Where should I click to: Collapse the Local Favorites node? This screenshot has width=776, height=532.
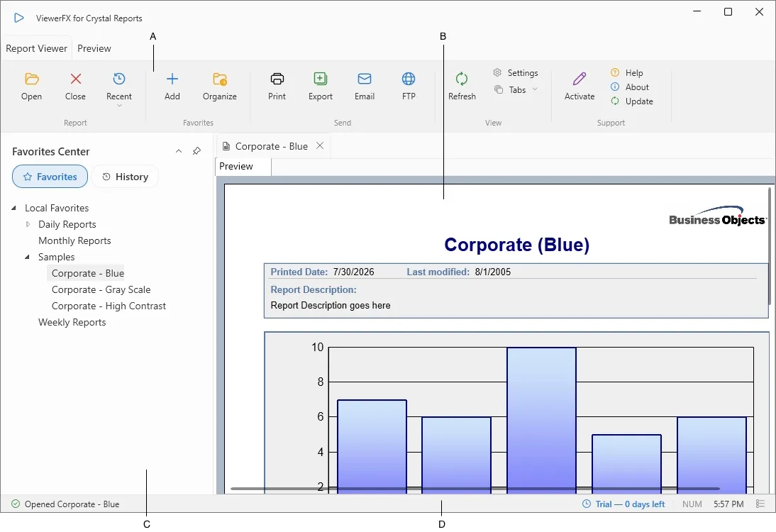(14, 209)
